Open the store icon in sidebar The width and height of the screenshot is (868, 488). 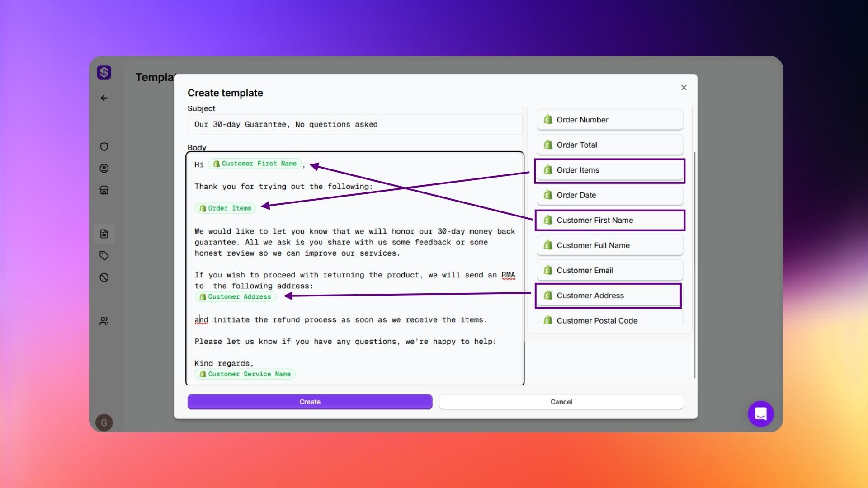pyautogui.click(x=104, y=190)
